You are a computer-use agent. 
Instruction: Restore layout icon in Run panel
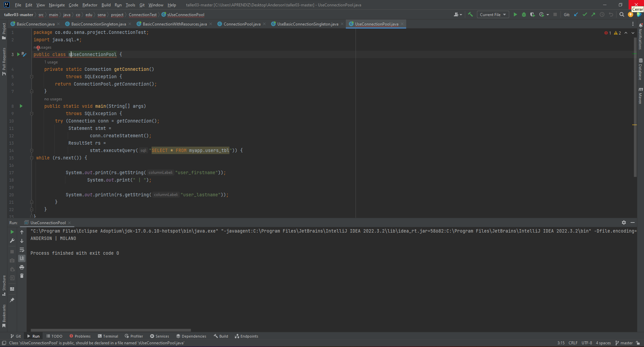pos(12,289)
